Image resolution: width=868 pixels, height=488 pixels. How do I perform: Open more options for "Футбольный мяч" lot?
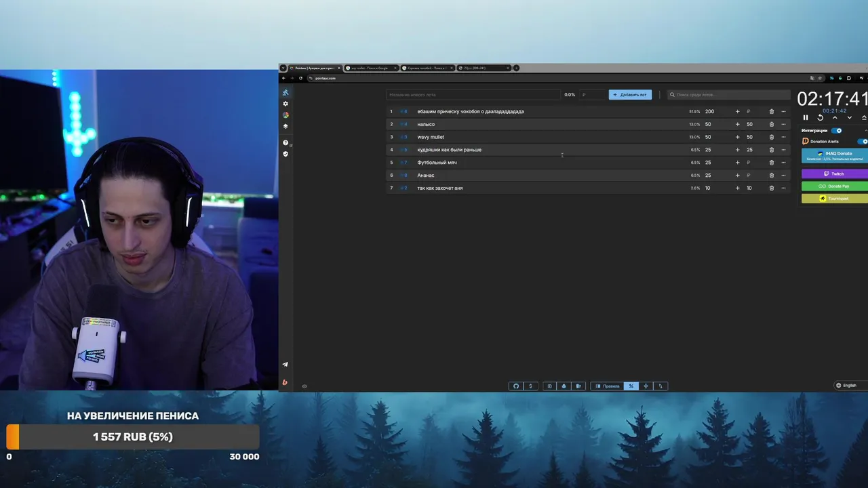783,163
